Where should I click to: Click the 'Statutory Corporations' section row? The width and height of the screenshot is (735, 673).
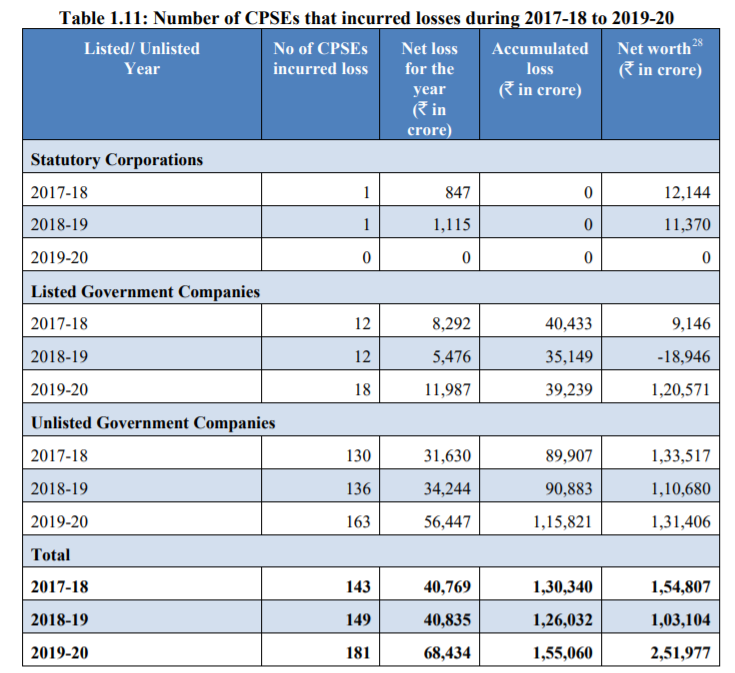point(117,159)
